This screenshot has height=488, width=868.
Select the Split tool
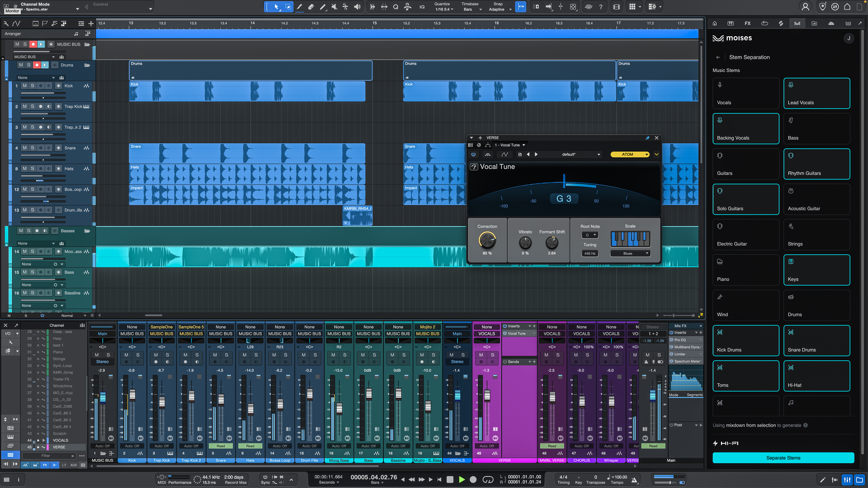(299, 7)
